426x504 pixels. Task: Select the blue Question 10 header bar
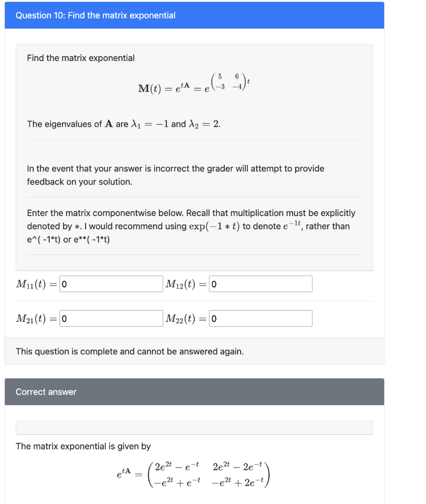pyautogui.click(x=213, y=15)
